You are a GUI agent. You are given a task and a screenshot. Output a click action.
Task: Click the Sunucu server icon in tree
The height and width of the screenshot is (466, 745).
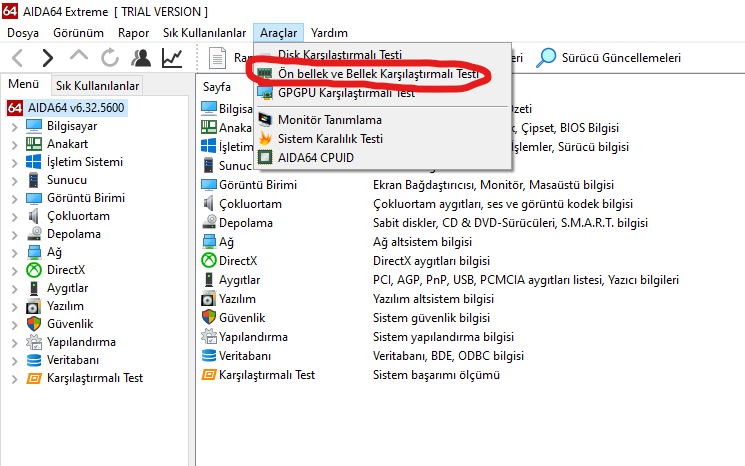pyautogui.click(x=34, y=180)
